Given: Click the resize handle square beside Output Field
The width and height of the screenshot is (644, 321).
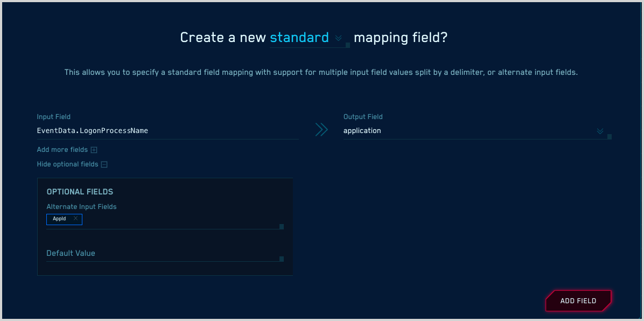Looking at the screenshot, I should pyautogui.click(x=609, y=136).
